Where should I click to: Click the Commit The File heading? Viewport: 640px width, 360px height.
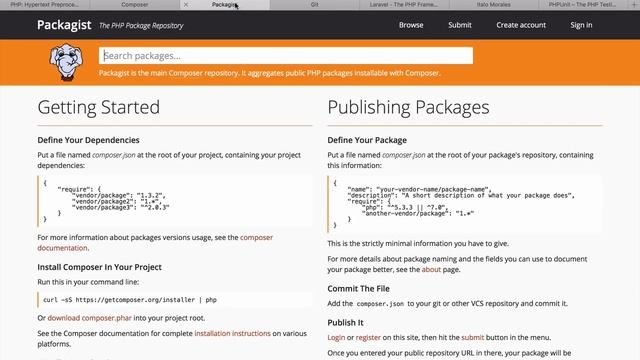point(358,289)
